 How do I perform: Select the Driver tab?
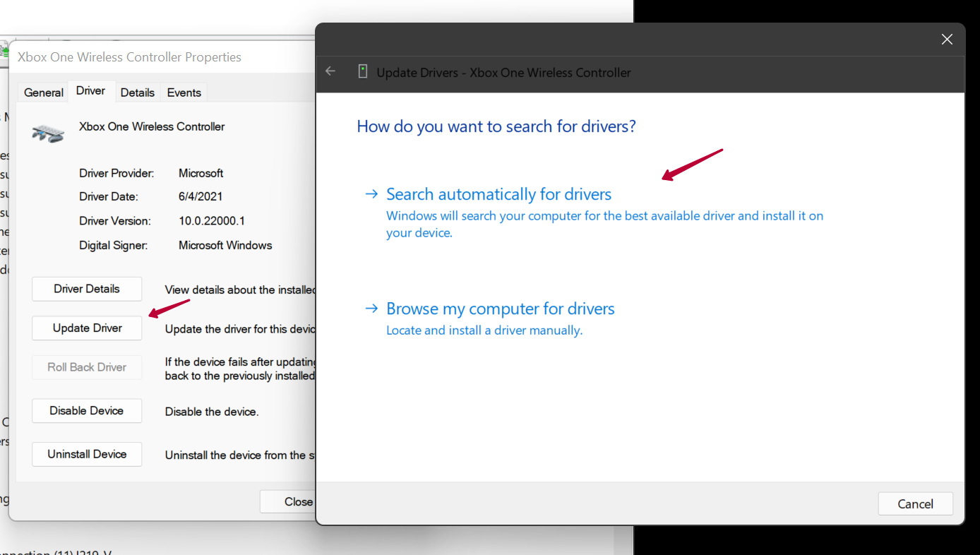(90, 90)
